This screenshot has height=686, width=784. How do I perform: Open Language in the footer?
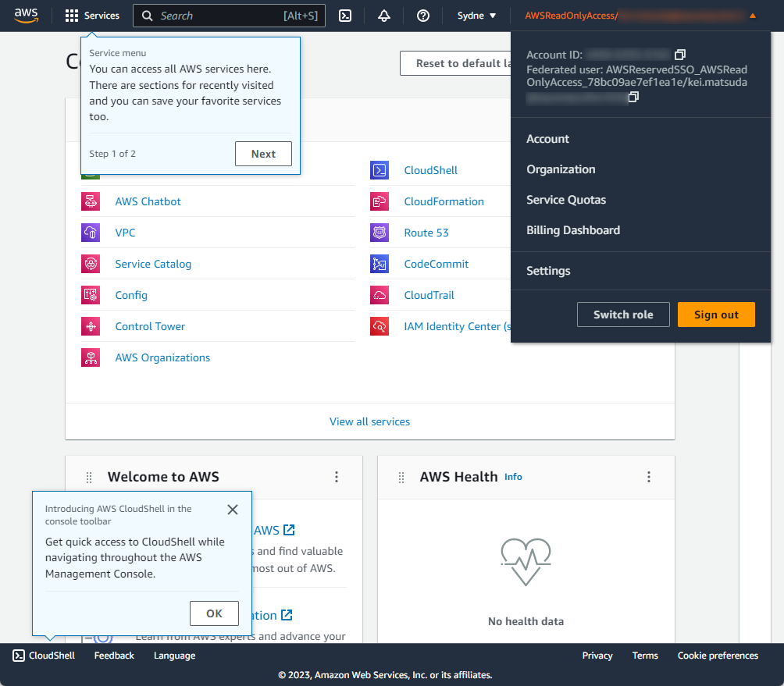[174, 656]
